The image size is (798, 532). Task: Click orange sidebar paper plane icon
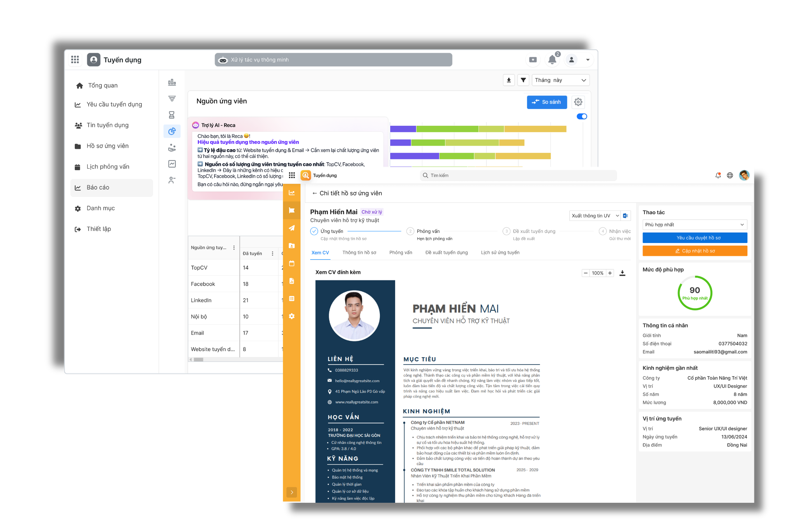[x=291, y=228]
